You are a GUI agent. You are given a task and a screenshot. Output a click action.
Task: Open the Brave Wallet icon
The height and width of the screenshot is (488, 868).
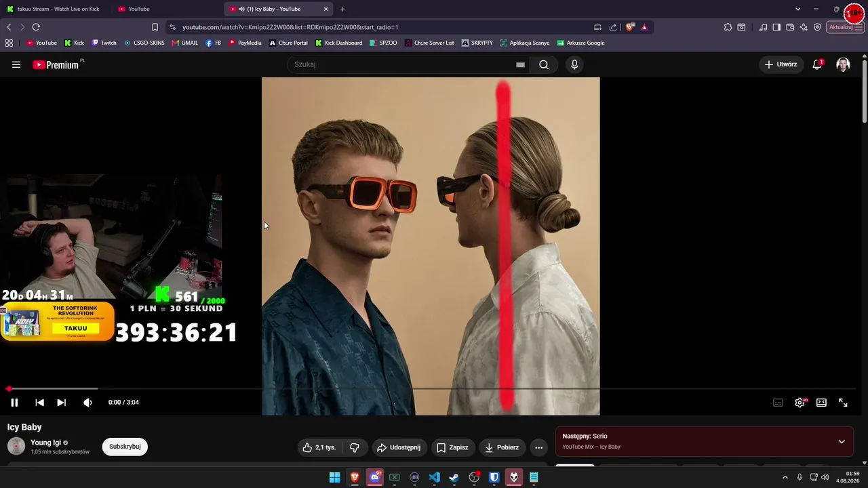point(790,27)
